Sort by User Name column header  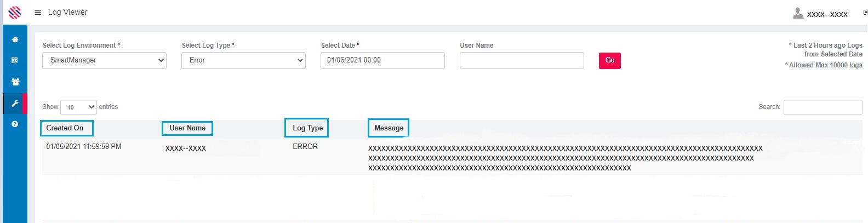click(x=187, y=128)
